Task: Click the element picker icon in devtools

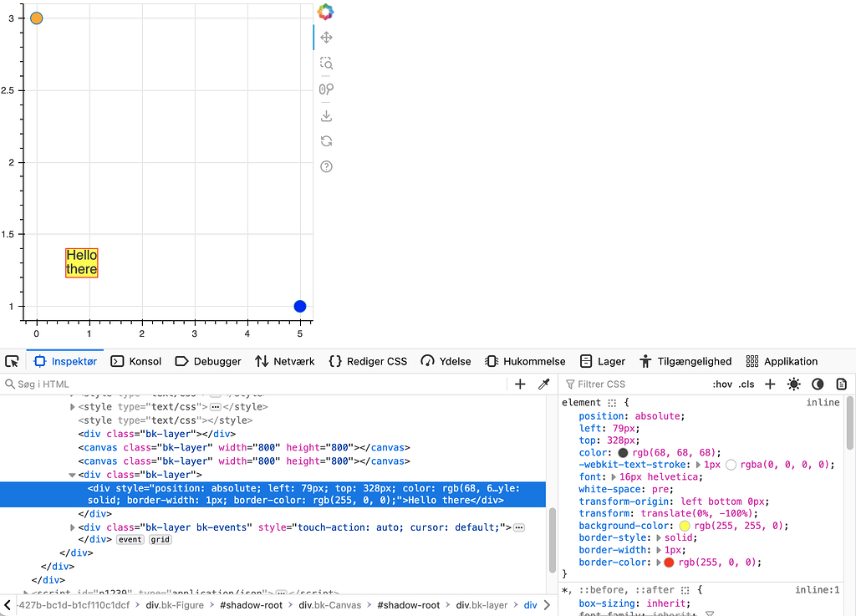Action: tap(12, 361)
